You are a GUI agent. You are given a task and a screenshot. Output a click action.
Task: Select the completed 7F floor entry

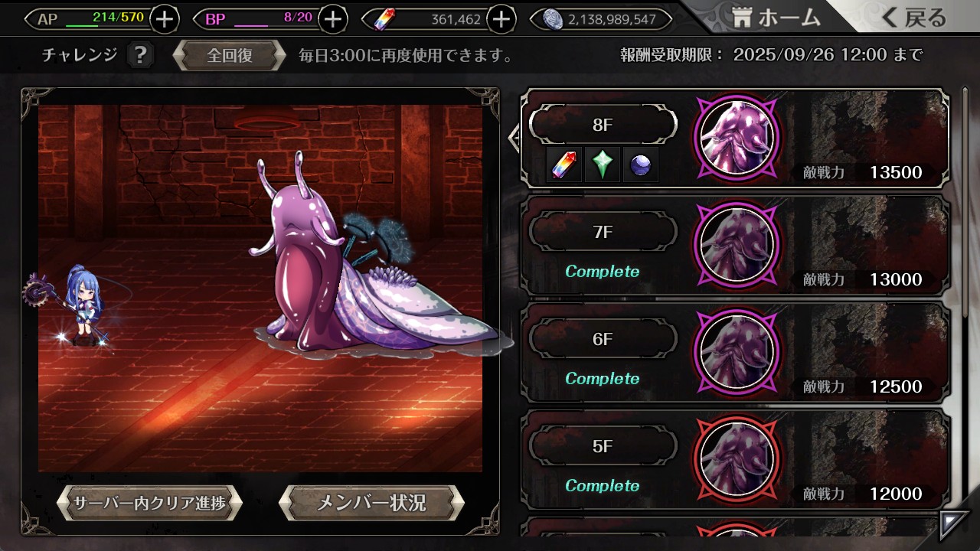click(x=735, y=245)
